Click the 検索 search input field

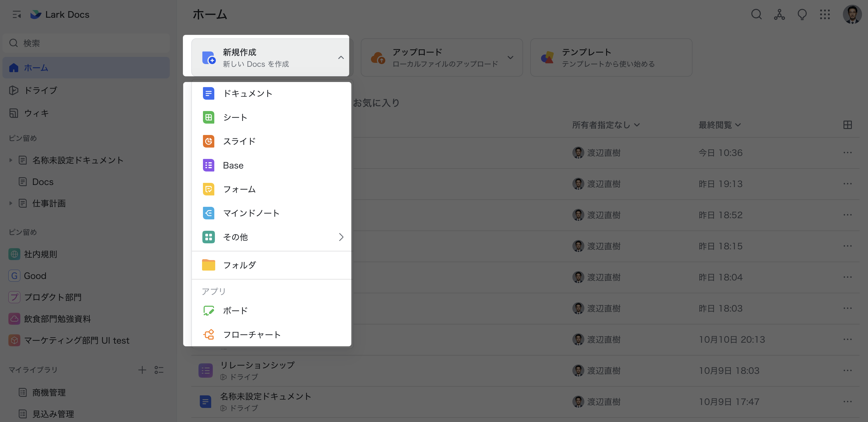[x=86, y=43]
